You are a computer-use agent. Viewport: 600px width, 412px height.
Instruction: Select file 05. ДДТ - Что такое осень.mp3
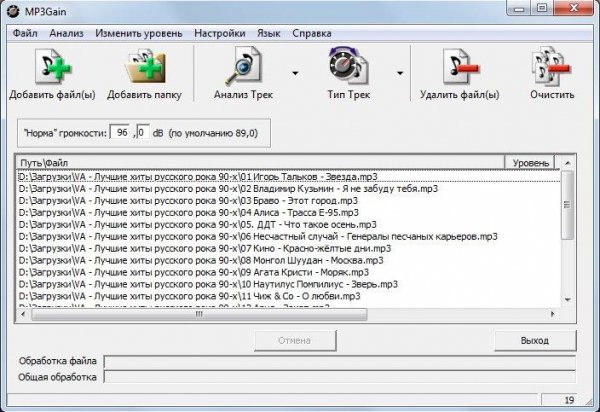(x=289, y=224)
